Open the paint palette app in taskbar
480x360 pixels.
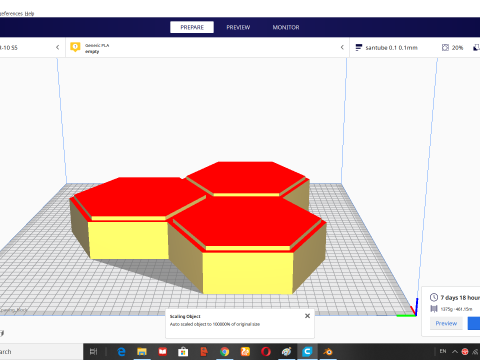tap(287, 352)
